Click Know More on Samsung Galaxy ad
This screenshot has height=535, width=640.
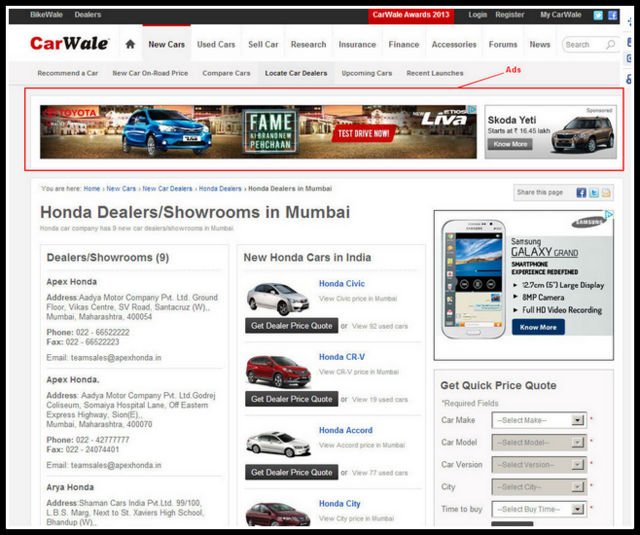tap(538, 327)
